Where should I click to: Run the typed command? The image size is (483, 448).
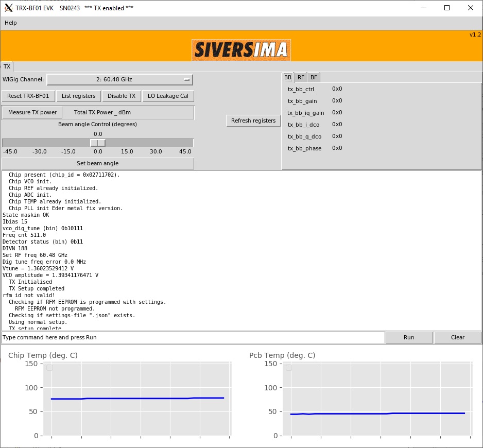[409, 337]
